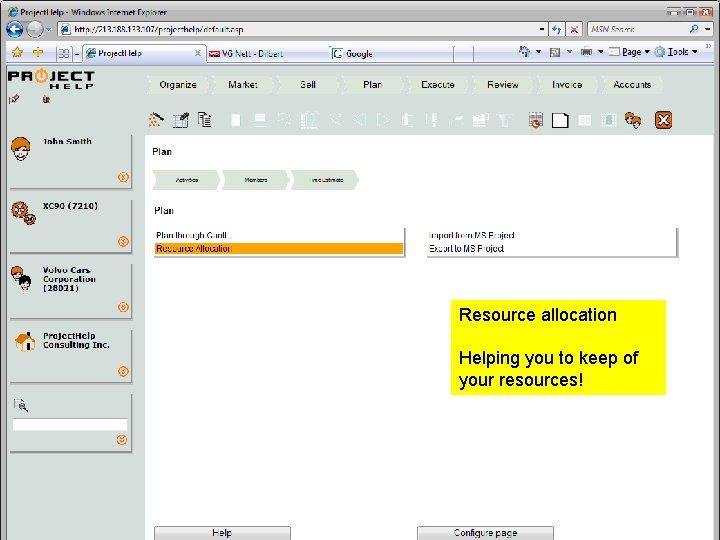Click the ProjectHelp logo
This screenshot has height=540, width=720.
pos(51,79)
